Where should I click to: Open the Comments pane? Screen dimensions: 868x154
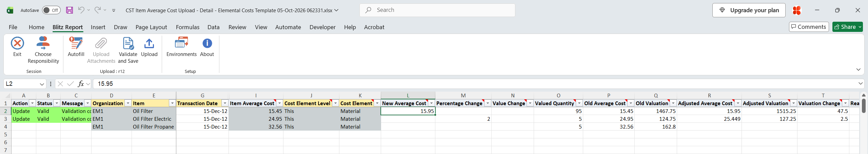coord(809,27)
